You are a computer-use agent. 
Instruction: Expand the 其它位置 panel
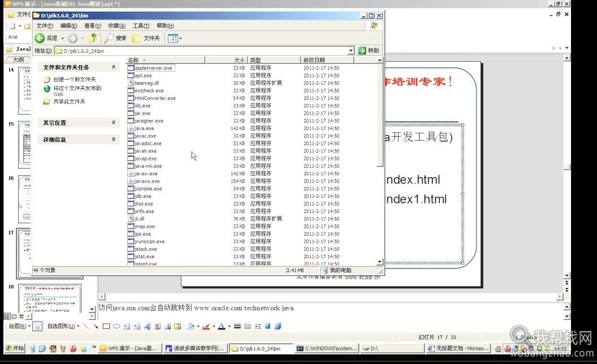114,123
